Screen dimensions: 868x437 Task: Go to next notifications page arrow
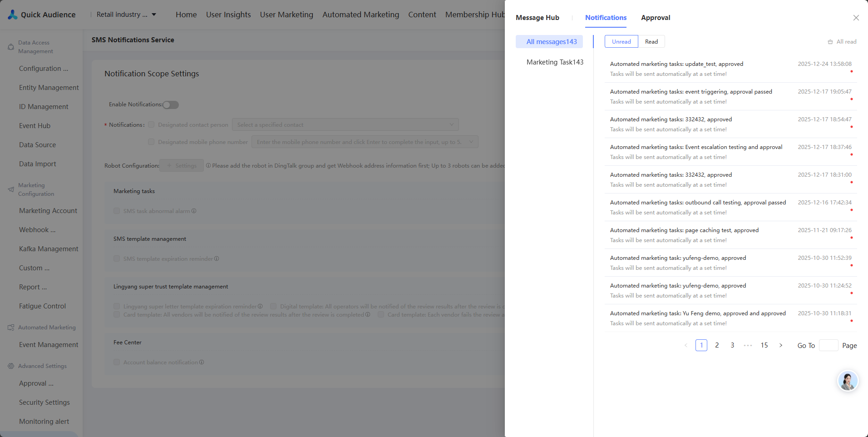pos(781,345)
